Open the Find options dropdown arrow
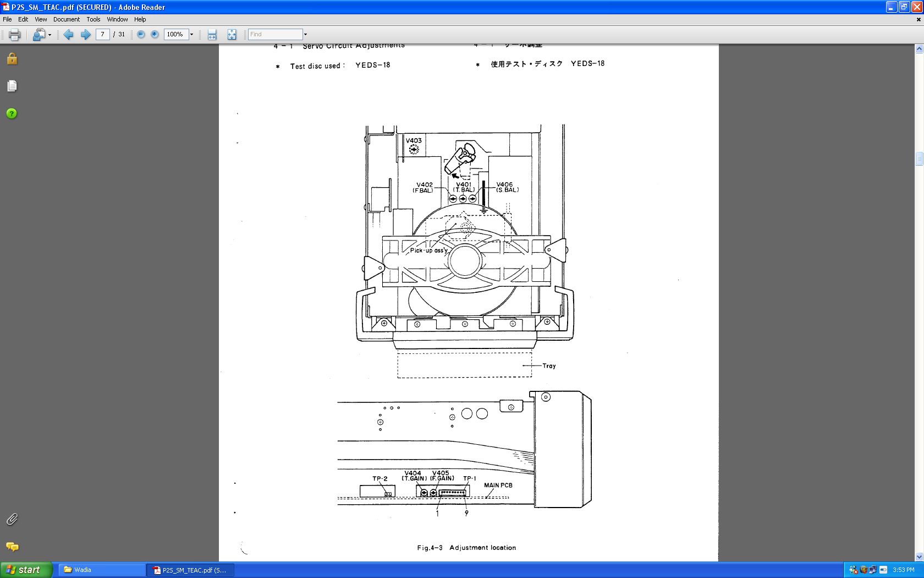The image size is (924, 578). 305,34
